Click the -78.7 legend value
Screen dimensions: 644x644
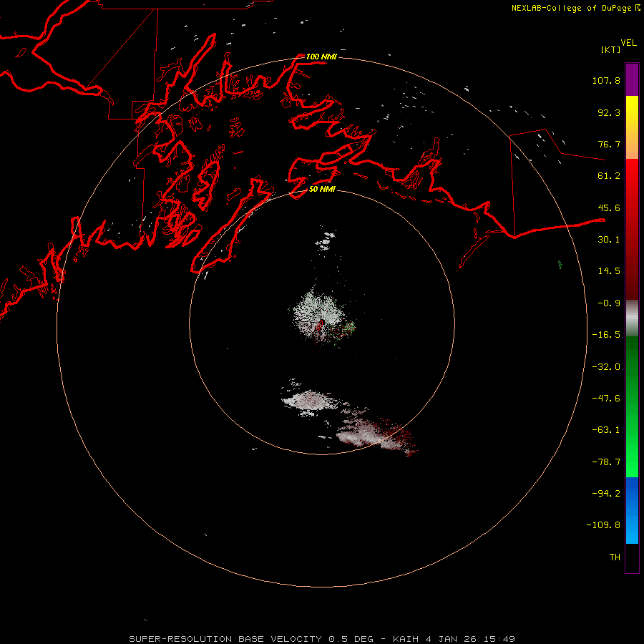pyautogui.click(x=606, y=462)
